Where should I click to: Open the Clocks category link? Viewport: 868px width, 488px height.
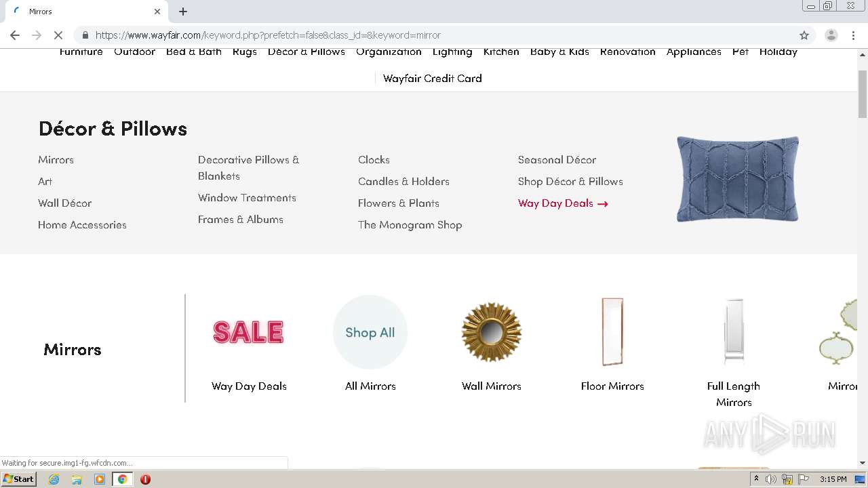pos(374,160)
